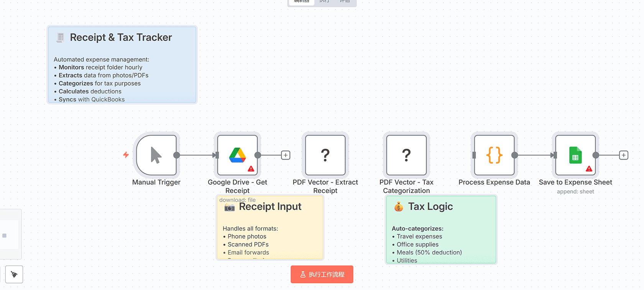Open the Save to Expense Sheet node
The height and width of the screenshot is (290, 644).
pyautogui.click(x=575, y=155)
